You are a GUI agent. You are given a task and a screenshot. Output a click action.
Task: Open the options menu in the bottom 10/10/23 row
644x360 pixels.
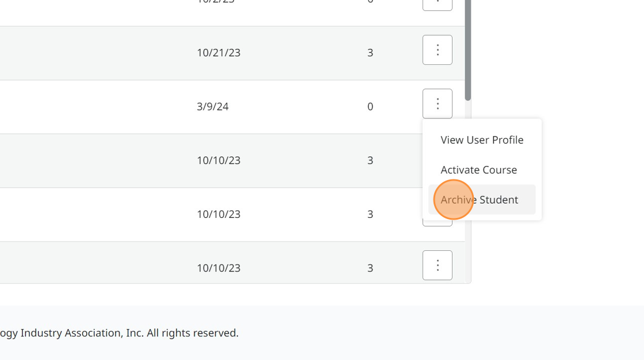coord(437,265)
